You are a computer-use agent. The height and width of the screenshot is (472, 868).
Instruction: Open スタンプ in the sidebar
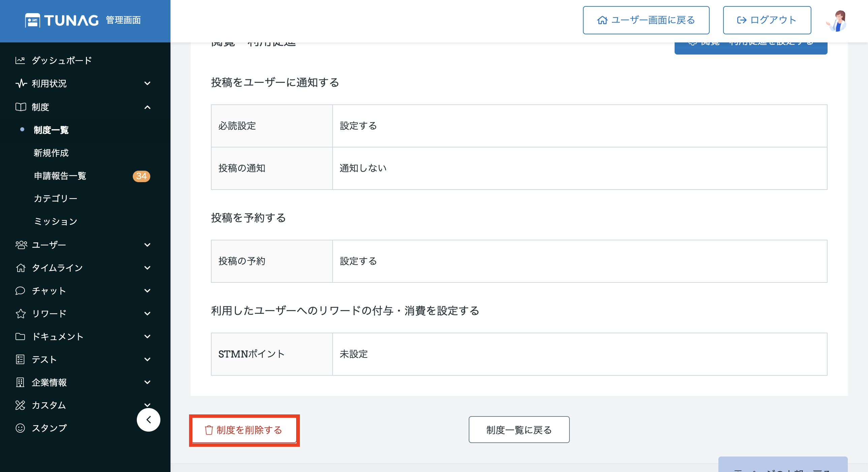(x=49, y=428)
